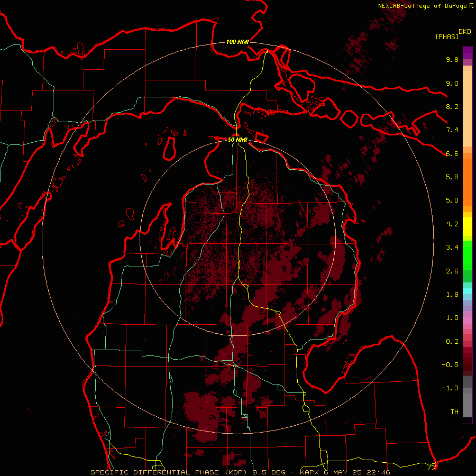The height and width of the screenshot is (476, 476).
Task: Click the 1.0 legend value
Action: coord(452,318)
